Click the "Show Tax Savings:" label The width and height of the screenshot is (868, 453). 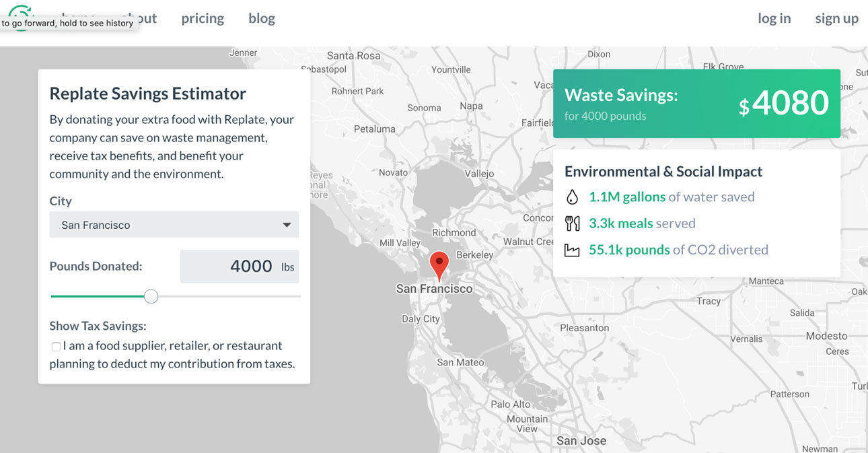pos(98,326)
